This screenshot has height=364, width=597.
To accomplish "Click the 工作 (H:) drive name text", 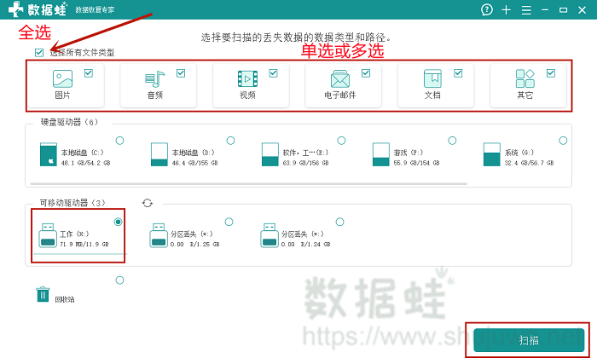I will click(75, 234).
